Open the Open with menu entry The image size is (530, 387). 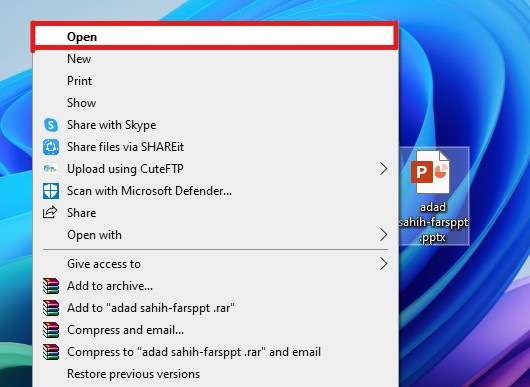click(215, 235)
